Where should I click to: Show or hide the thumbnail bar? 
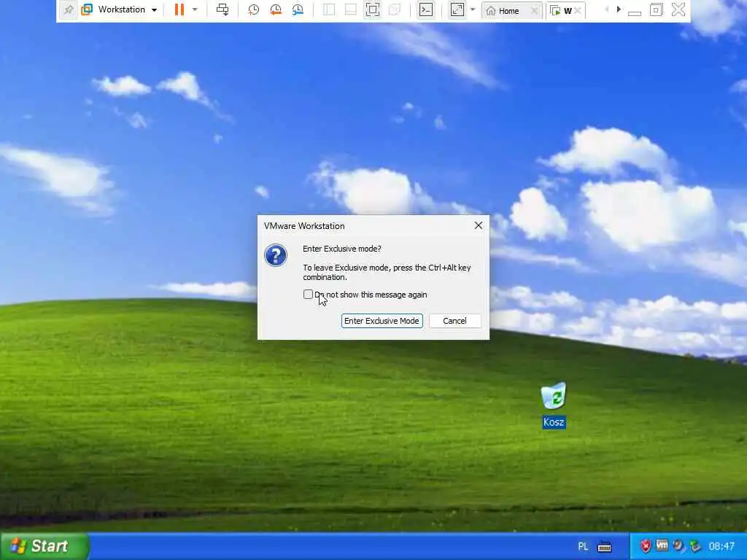[x=351, y=9]
